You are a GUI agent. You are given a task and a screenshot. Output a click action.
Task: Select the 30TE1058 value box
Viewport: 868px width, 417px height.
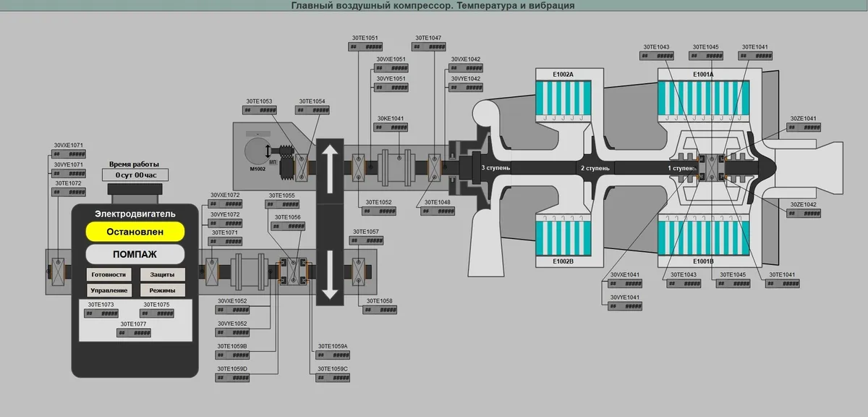pyautogui.click(x=380, y=310)
